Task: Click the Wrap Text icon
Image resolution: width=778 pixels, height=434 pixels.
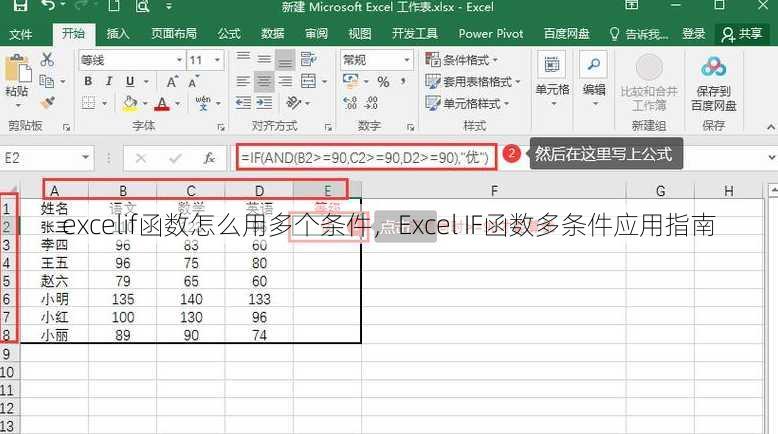Action: coord(308,59)
